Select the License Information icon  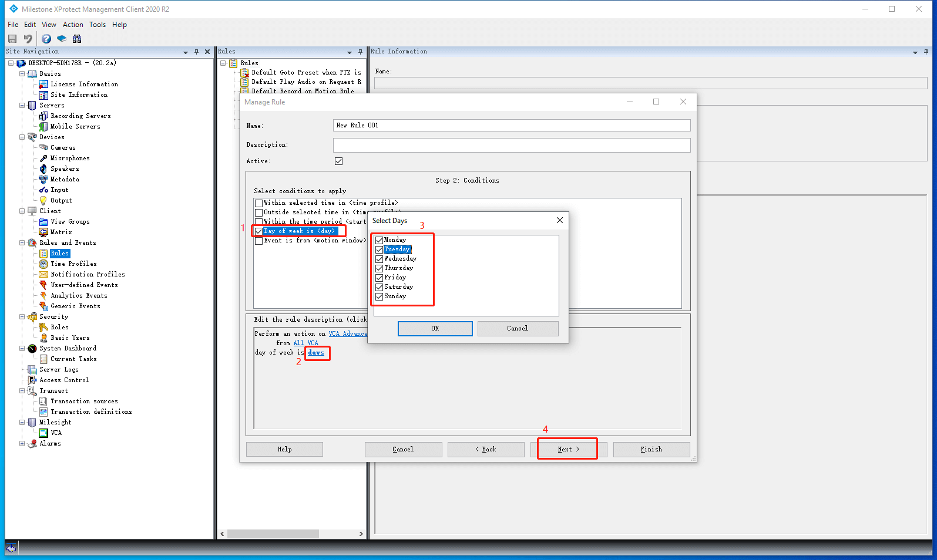tap(43, 85)
